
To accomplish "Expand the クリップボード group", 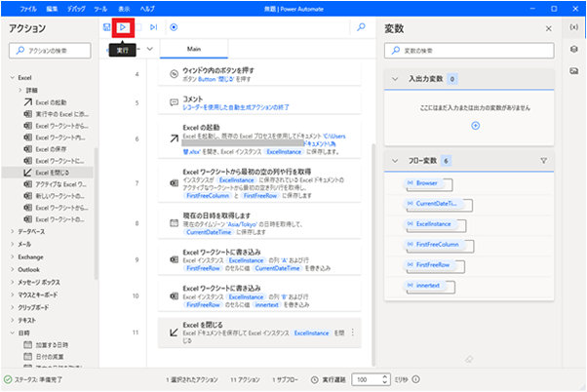I will [x=13, y=307].
